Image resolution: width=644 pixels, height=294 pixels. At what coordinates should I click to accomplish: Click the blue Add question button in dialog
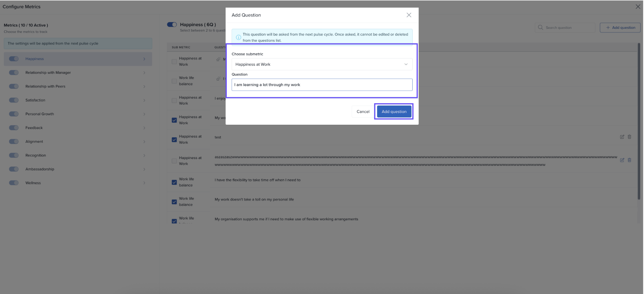(394, 111)
